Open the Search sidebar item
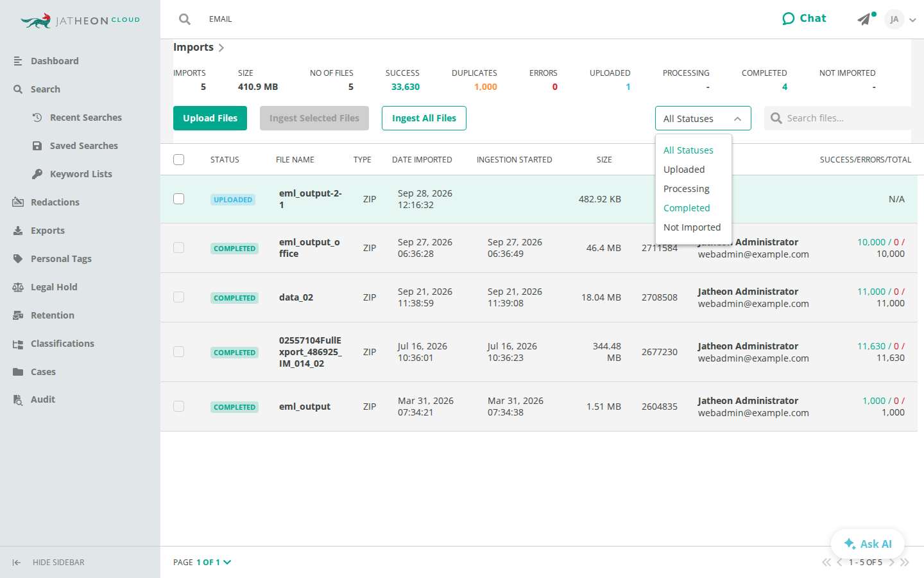 pos(45,89)
